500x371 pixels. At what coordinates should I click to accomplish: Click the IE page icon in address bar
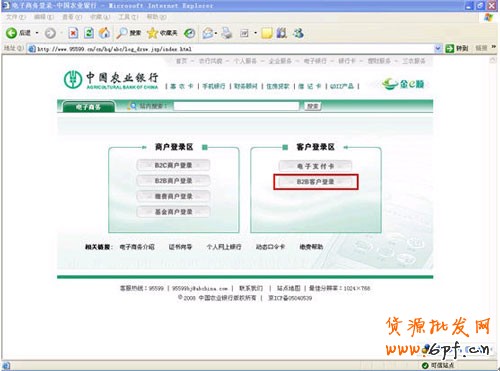[x=32, y=49]
